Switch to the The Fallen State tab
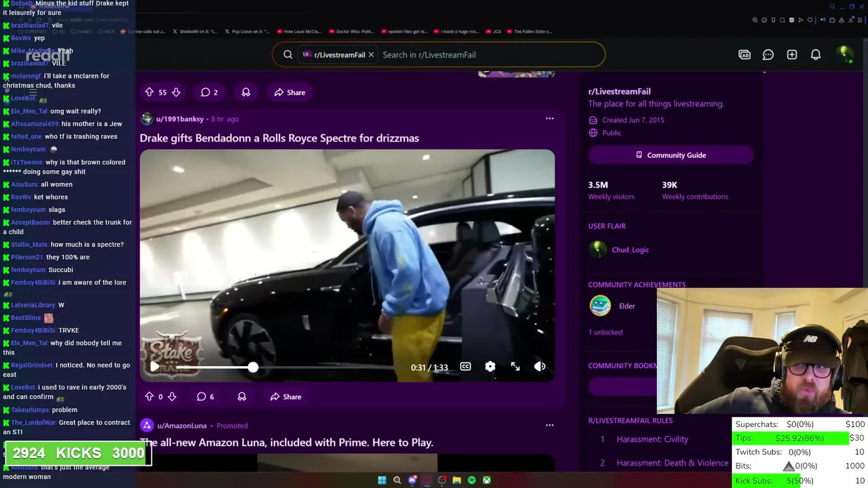This screenshot has width=868, height=488. (x=529, y=31)
